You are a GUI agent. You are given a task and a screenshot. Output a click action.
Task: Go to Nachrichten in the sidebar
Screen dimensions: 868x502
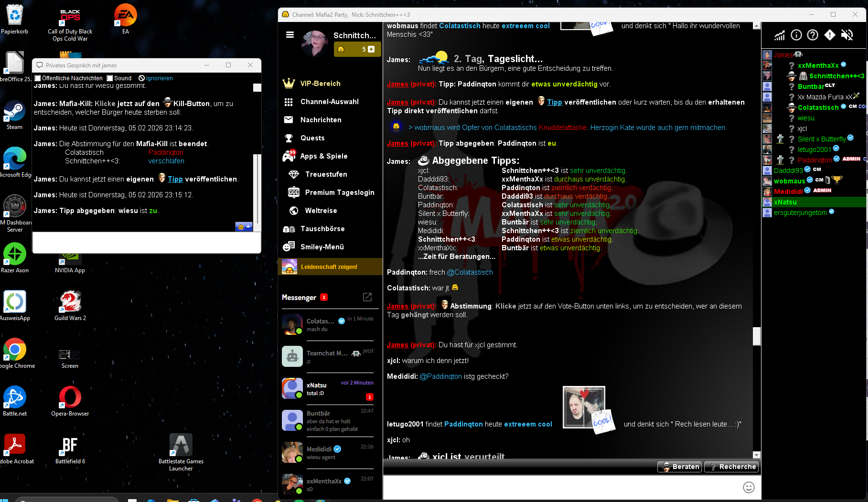click(321, 120)
